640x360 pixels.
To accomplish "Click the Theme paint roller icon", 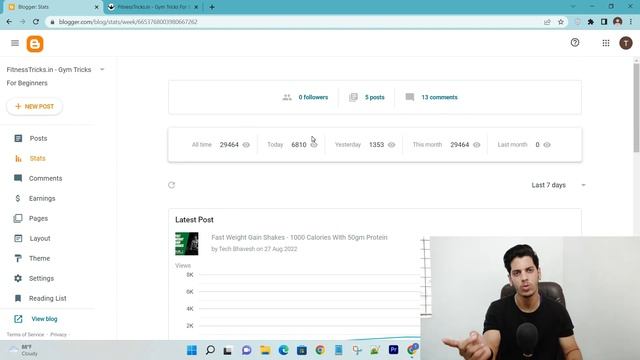I will pos(18,258).
